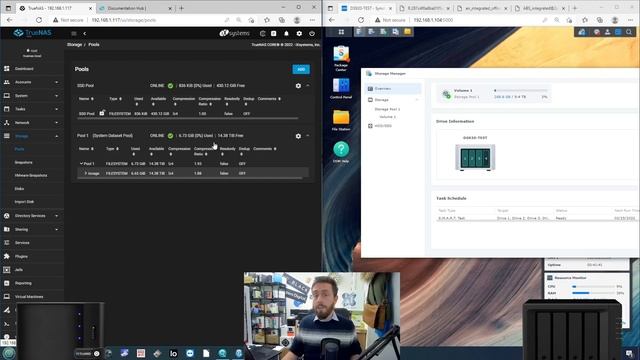Open the DSM user options icon
Screen dimensions: 640x360
607,32
